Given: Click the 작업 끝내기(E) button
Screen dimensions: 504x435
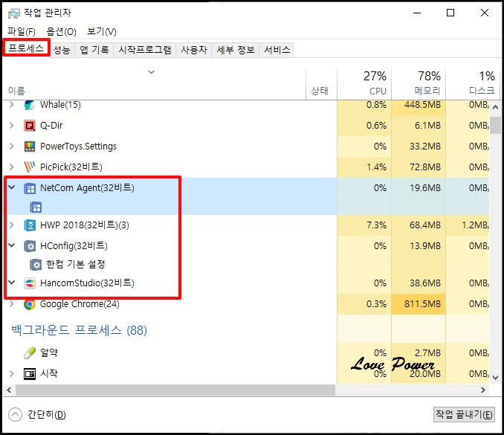Looking at the screenshot, I should tap(464, 414).
